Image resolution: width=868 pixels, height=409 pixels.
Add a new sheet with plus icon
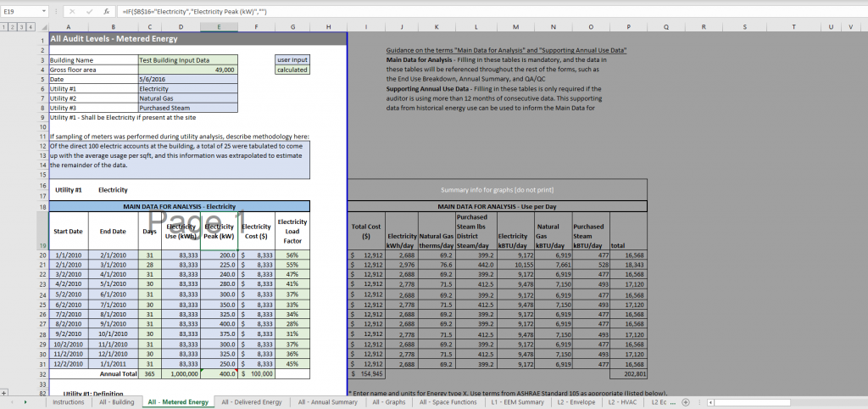click(685, 402)
